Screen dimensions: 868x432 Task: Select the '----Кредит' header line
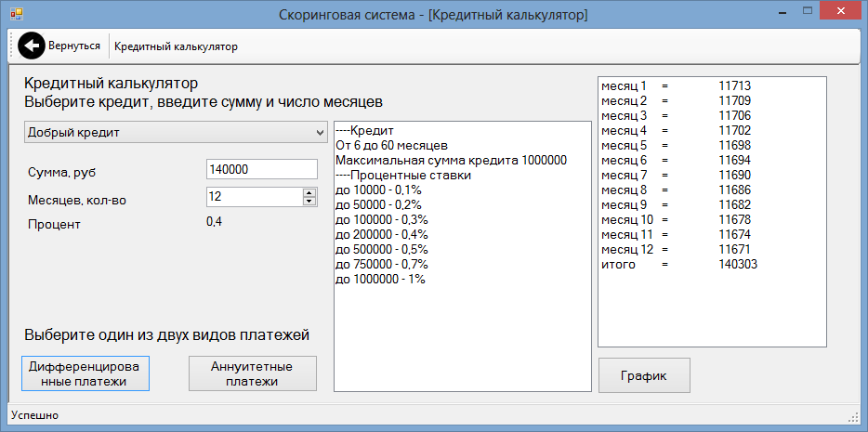click(x=364, y=131)
